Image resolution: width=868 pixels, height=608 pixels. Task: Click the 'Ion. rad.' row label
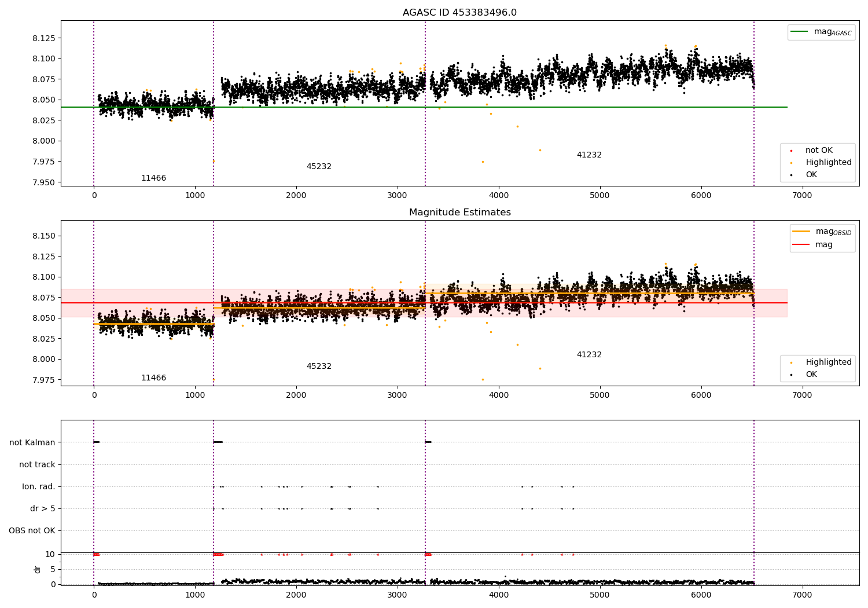(x=39, y=487)
